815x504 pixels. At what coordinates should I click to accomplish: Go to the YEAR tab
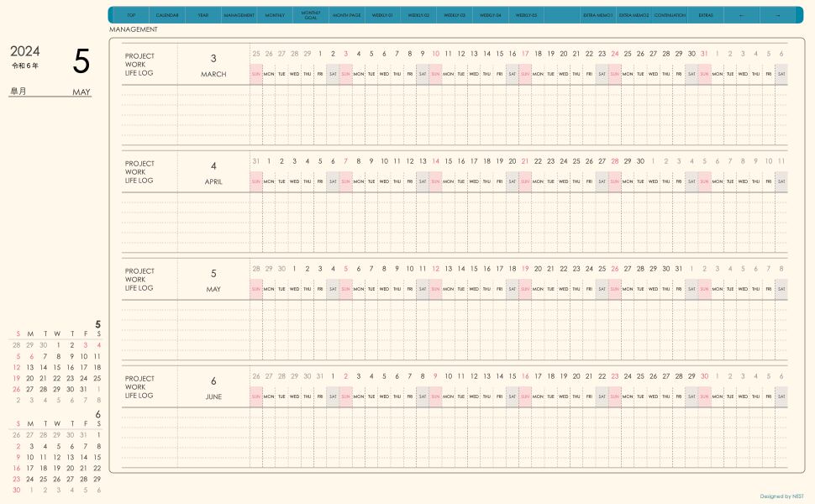[202, 15]
